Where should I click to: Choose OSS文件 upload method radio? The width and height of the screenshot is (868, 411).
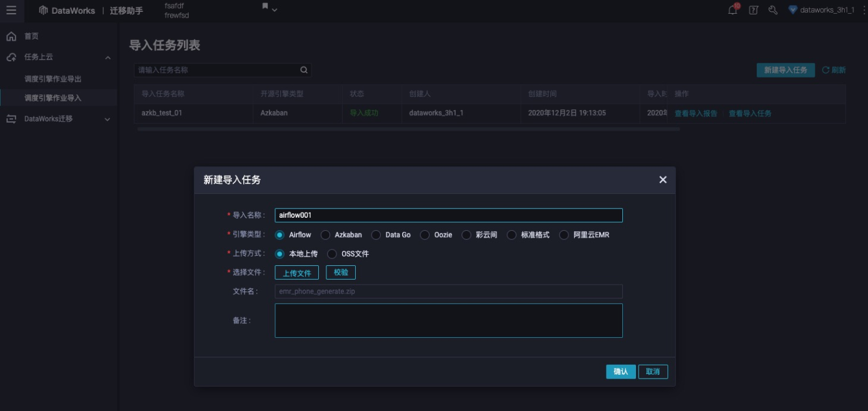click(x=332, y=254)
